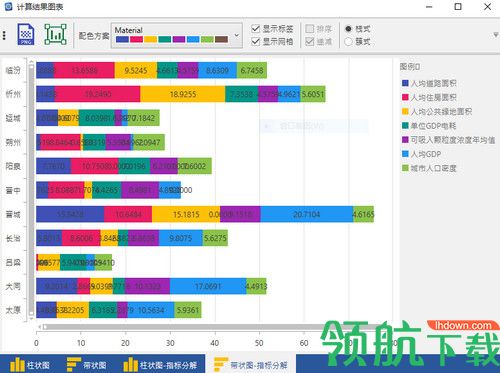Click the 可吸入颗粒度浓度年均值 legend label
The width and height of the screenshot is (500, 373).
click(x=453, y=140)
